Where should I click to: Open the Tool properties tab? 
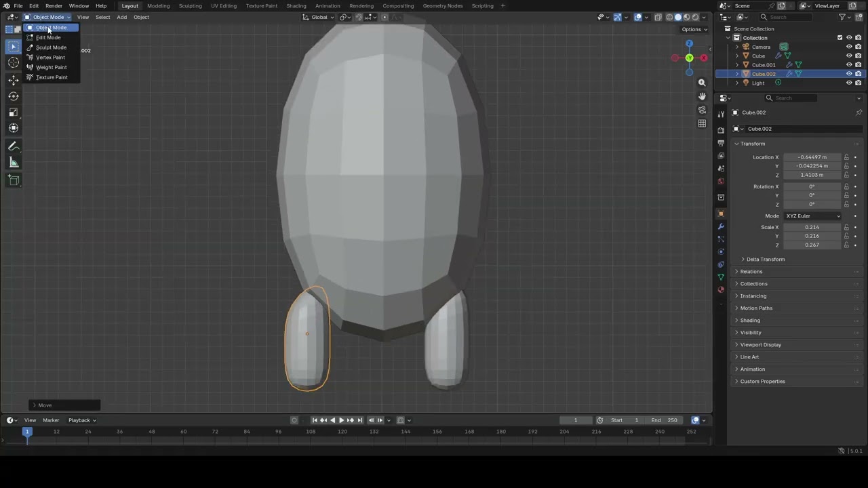pyautogui.click(x=721, y=113)
